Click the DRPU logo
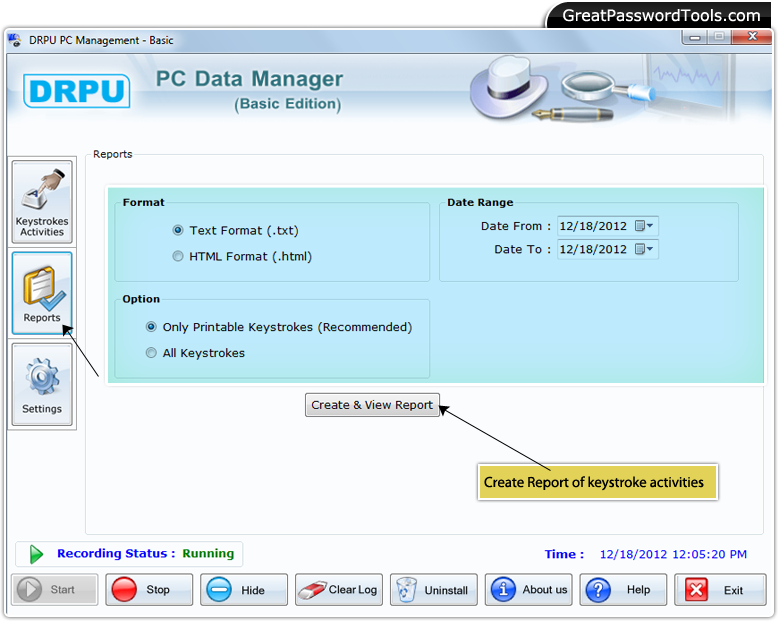 77,91
